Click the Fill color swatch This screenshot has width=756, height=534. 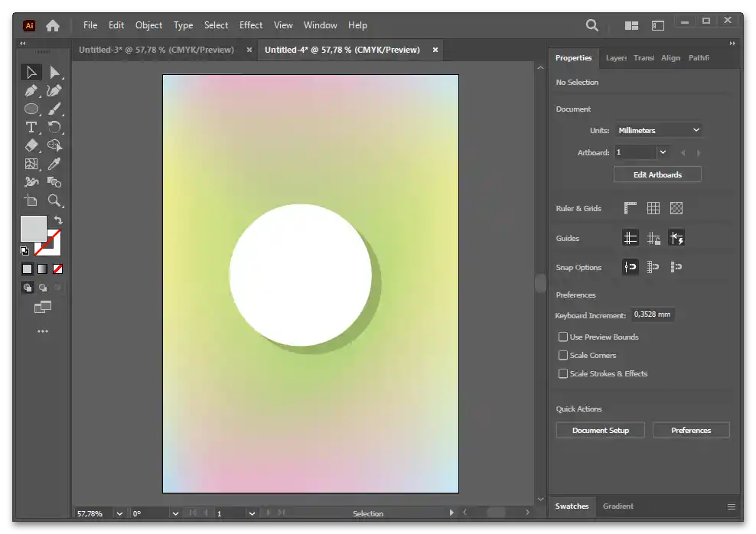33,228
